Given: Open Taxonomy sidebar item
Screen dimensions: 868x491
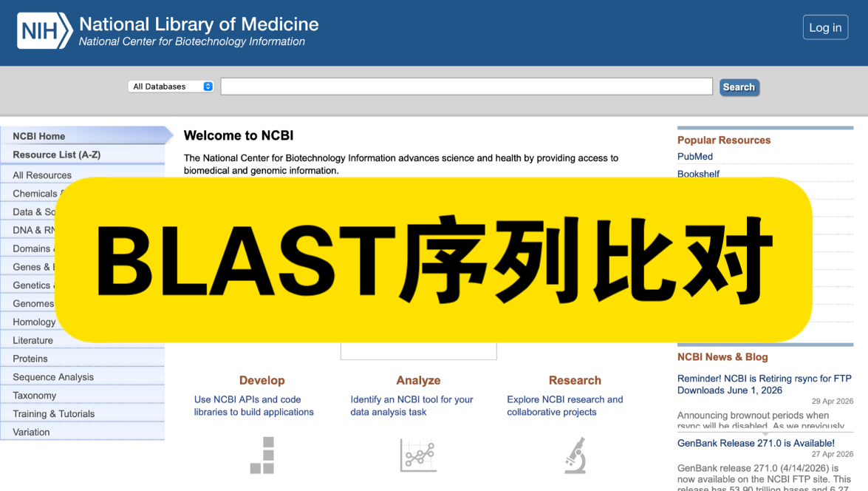Looking at the screenshot, I should coord(83,395).
